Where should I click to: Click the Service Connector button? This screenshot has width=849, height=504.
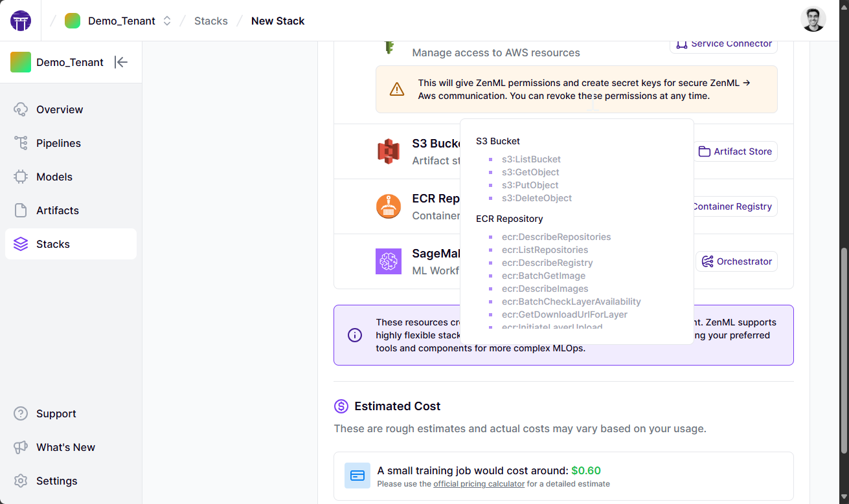(x=723, y=44)
